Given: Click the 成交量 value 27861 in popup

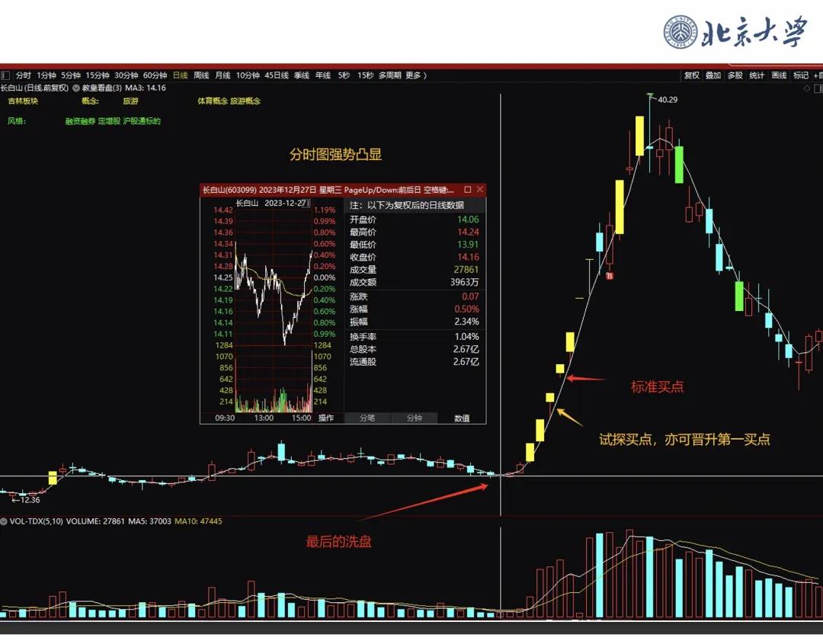Looking at the screenshot, I should tap(466, 270).
